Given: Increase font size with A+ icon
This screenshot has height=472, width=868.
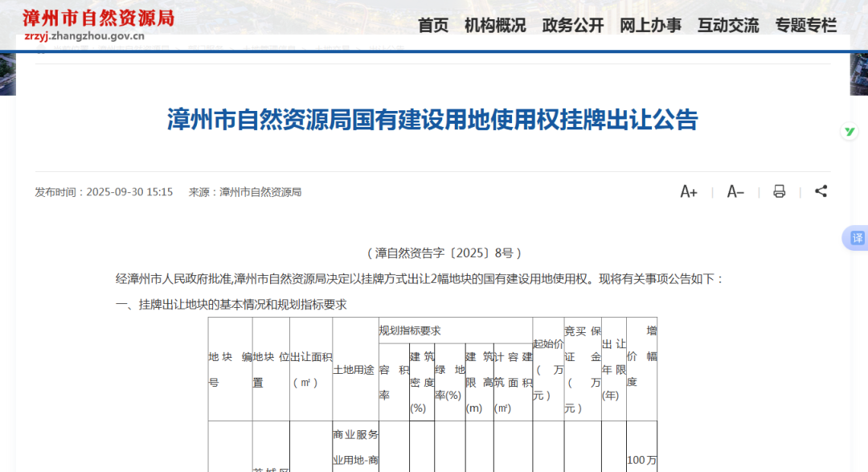Looking at the screenshot, I should [x=688, y=191].
